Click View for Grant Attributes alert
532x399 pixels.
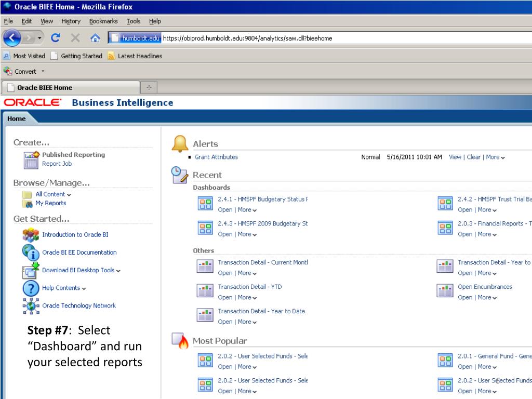pos(455,157)
